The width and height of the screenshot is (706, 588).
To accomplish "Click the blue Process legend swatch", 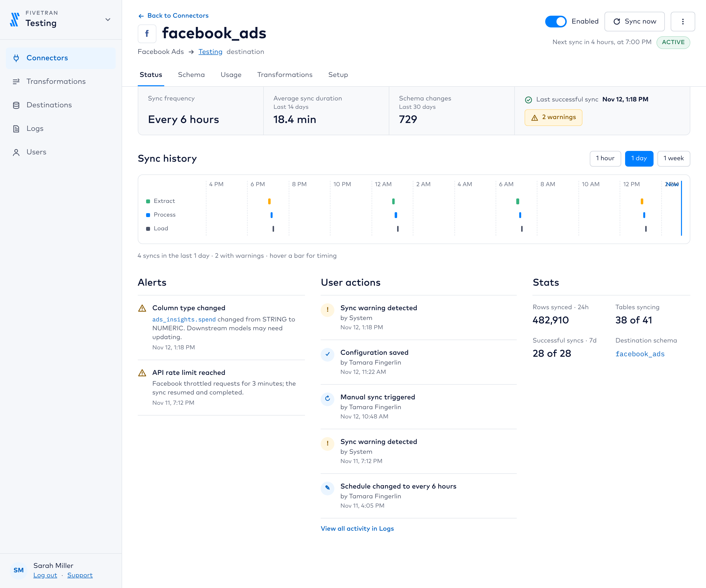I will (x=148, y=215).
